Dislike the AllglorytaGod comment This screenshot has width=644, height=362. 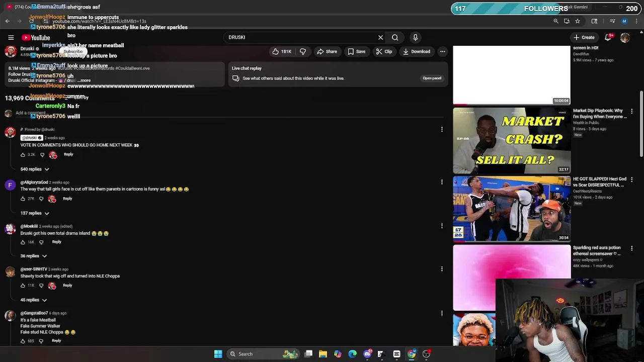tap(41, 199)
